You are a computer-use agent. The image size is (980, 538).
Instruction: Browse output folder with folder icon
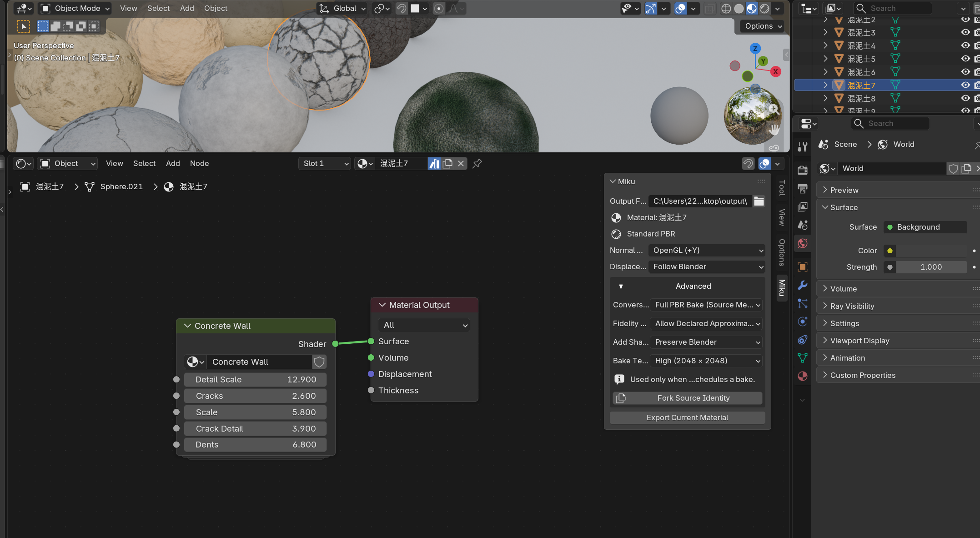[759, 201]
